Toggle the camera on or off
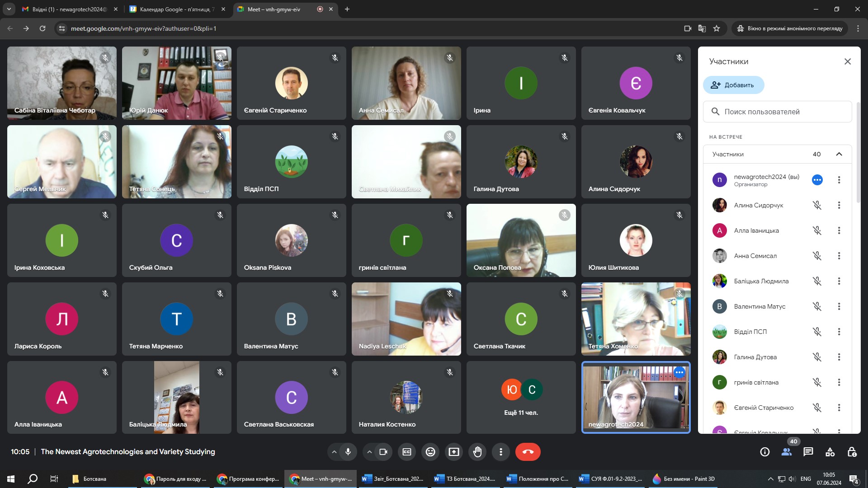The width and height of the screenshot is (868, 488). [383, 452]
